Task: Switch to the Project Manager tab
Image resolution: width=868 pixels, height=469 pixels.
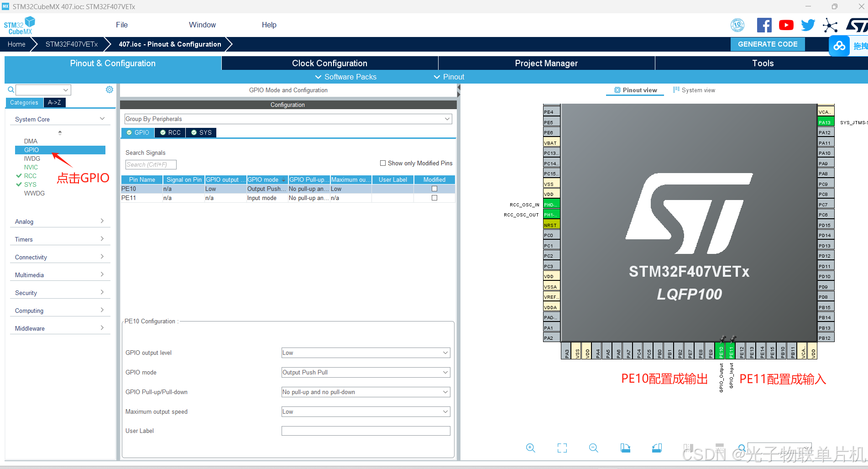Action: [x=546, y=63]
